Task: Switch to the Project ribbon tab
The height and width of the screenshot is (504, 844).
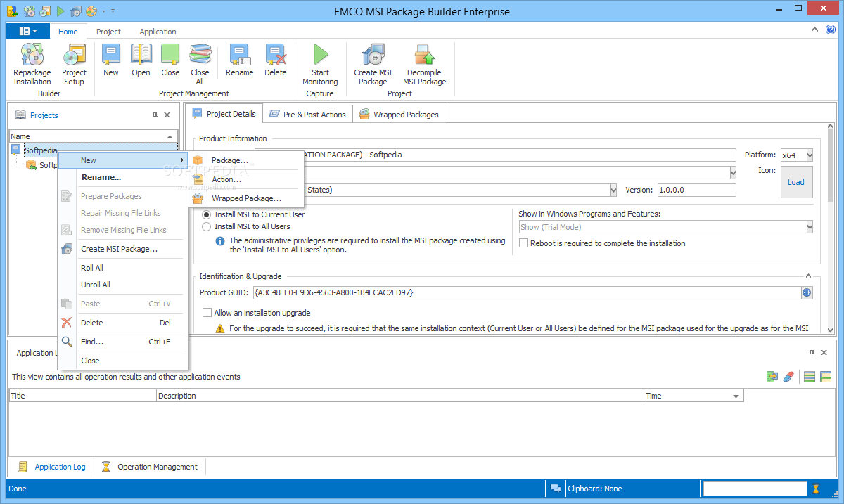Action: pos(108,32)
